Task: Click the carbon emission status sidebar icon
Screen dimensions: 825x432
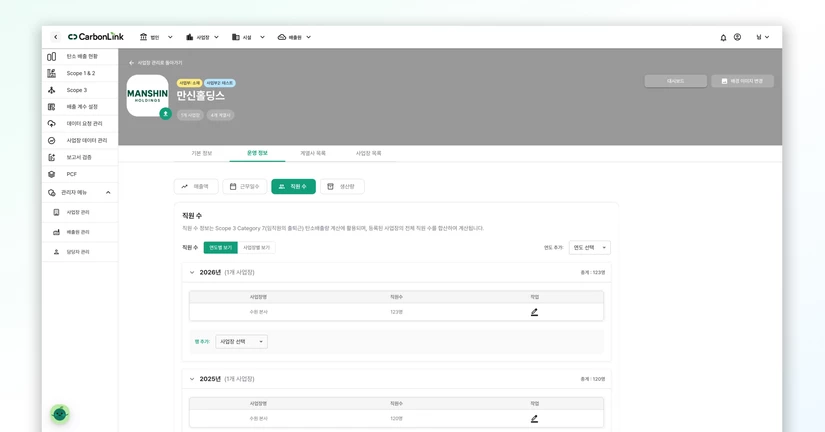Action: 52,56
